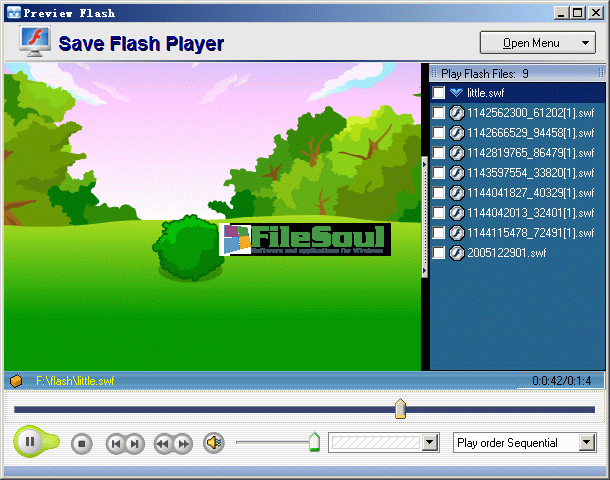The width and height of the screenshot is (610, 480).
Task: Skip to the next flash file
Action: [x=135, y=443]
